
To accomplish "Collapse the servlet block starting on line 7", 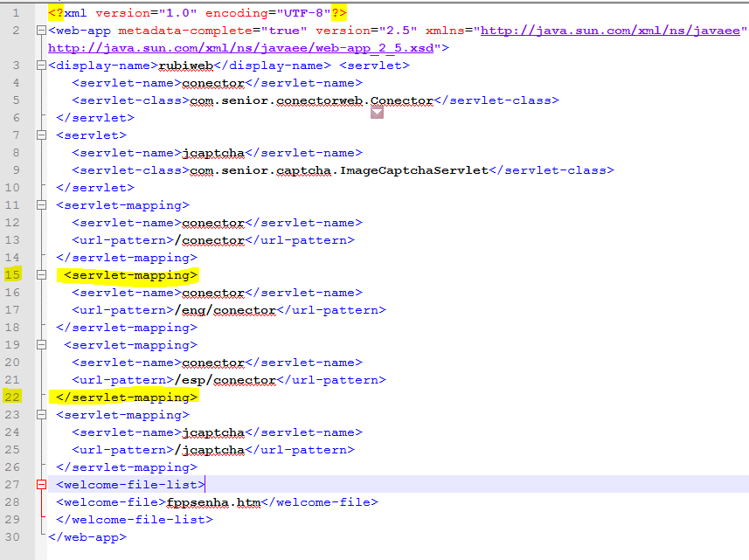I will 42,135.
